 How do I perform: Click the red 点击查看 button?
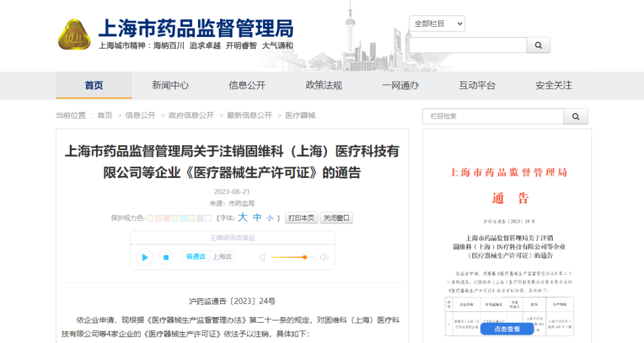(x=506, y=328)
